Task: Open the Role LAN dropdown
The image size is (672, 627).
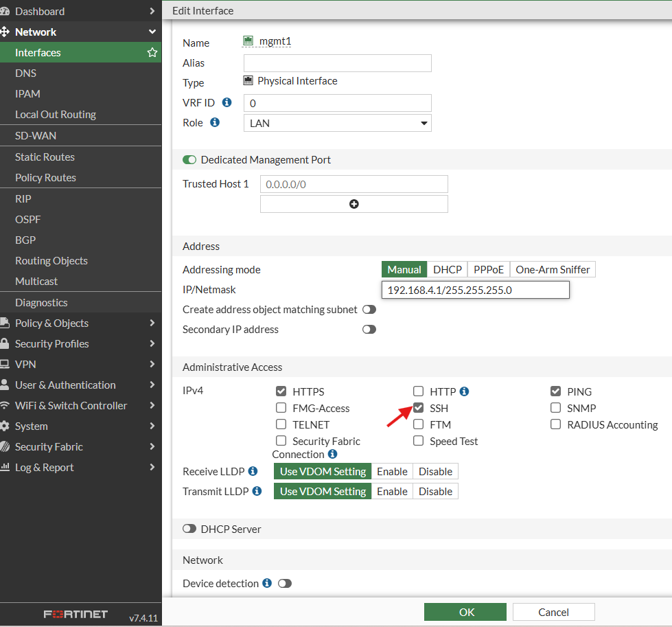Action: 337,123
